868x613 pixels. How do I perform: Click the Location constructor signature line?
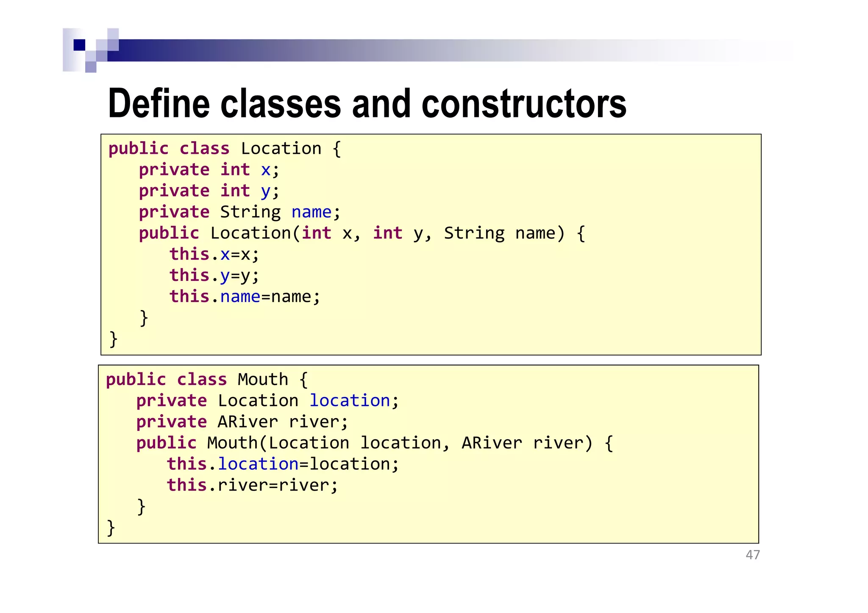tap(362, 233)
